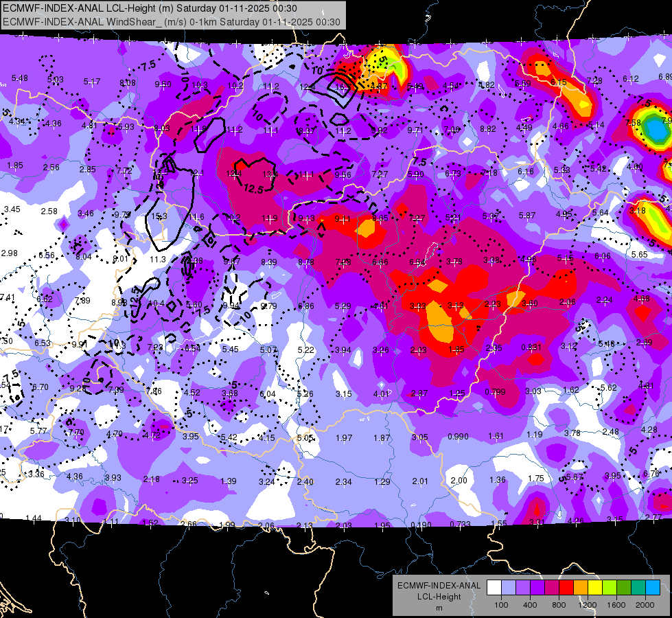Click the grid value '0.190'

(421, 525)
